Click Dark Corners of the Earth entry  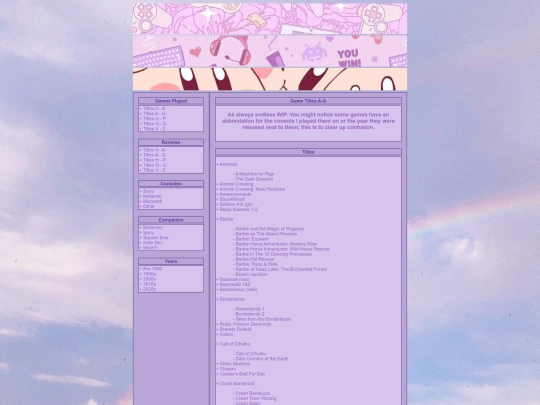(x=262, y=359)
